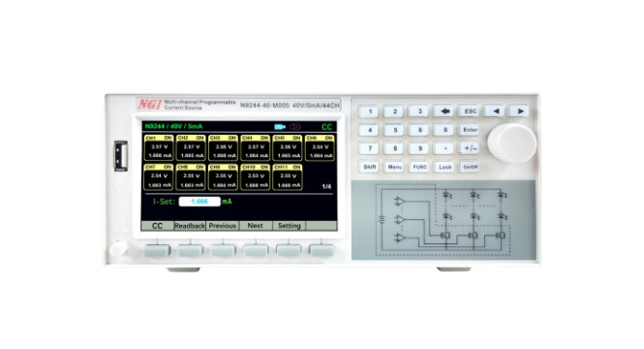This screenshot has height=349, width=644.
Task: Tap the FUNC key
Action: [x=419, y=167]
